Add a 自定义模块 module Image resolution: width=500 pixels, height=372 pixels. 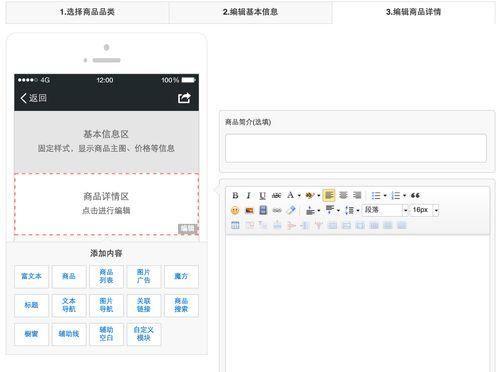(x=144, y=334)
